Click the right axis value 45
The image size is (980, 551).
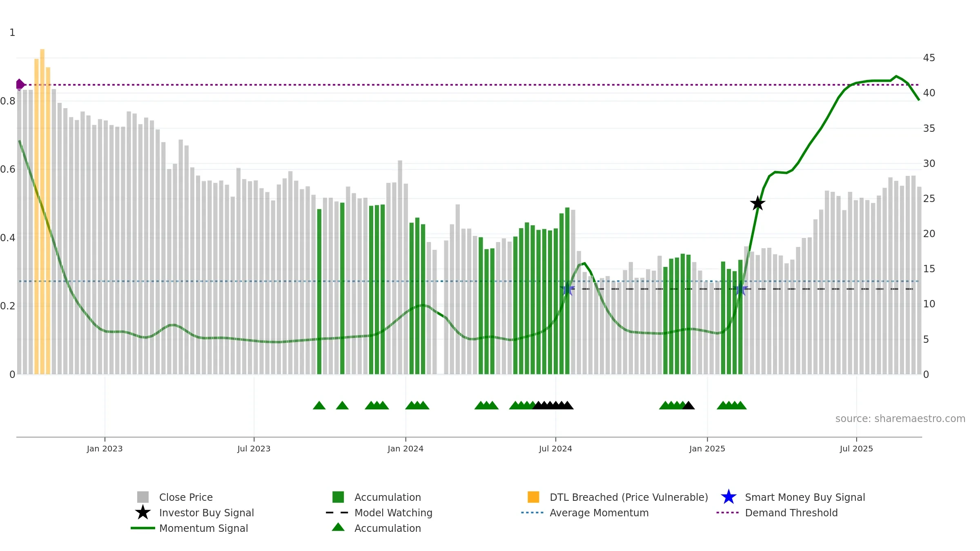click(x=929, y=58)
